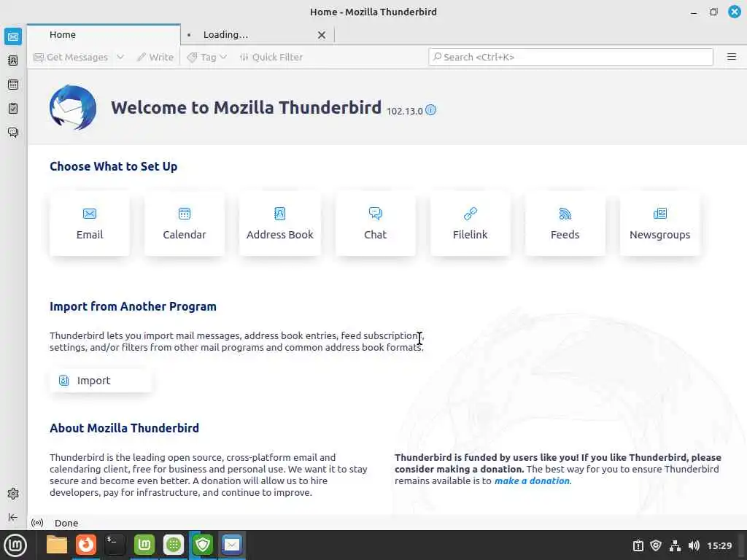Open the Tasks space icon
Screen dimensions: 747x560
pyautogui.click(x=13, y=108)
